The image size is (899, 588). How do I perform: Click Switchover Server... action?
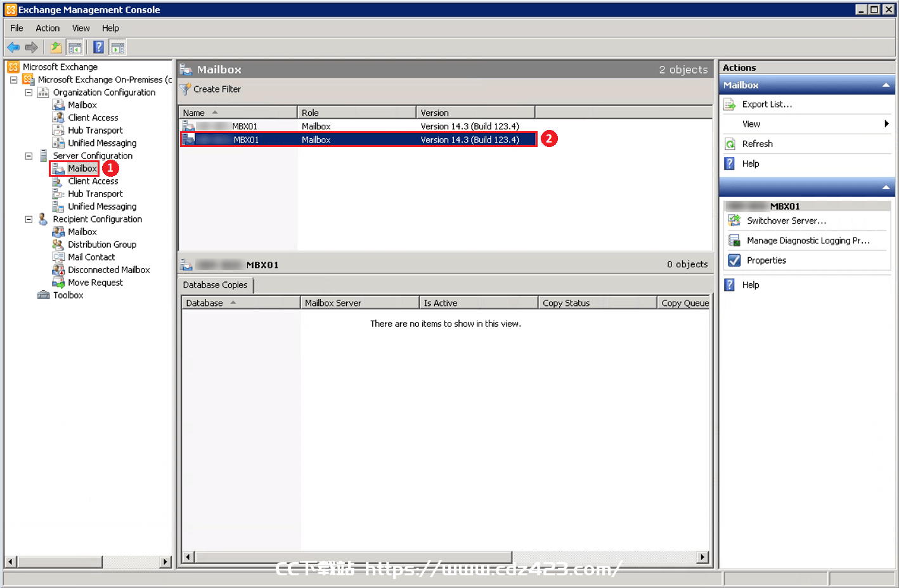click(x=786, y=220)
